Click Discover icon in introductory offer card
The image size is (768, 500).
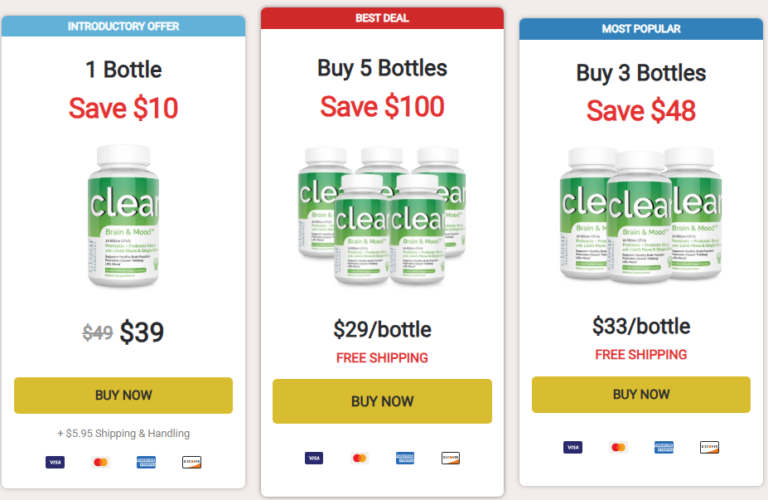point(192,462)
